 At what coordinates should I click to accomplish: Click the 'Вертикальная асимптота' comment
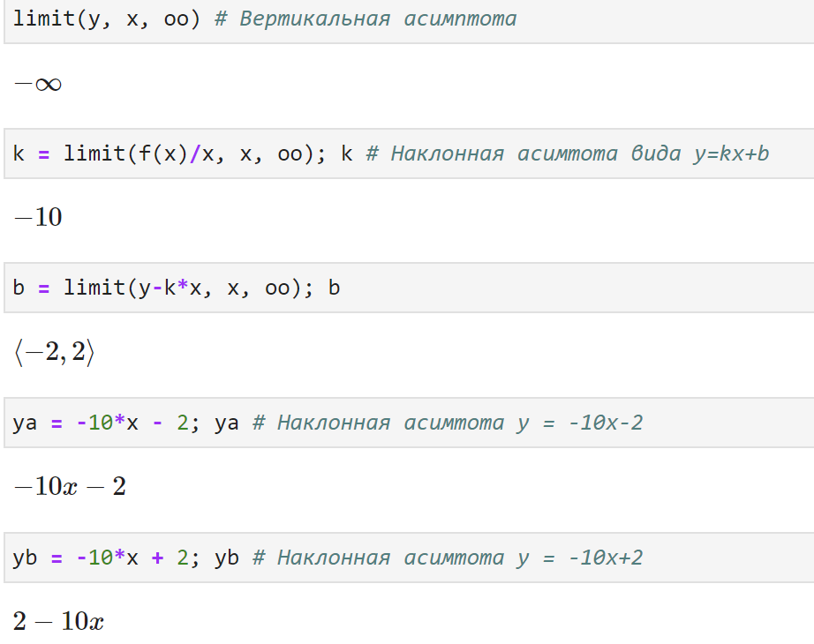(366, 19)
